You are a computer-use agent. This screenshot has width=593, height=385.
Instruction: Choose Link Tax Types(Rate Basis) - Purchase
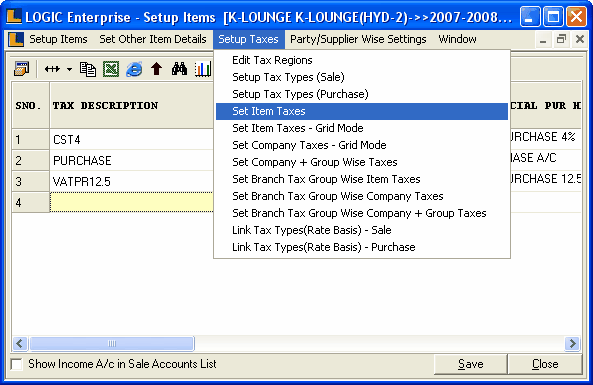point(362,247)
